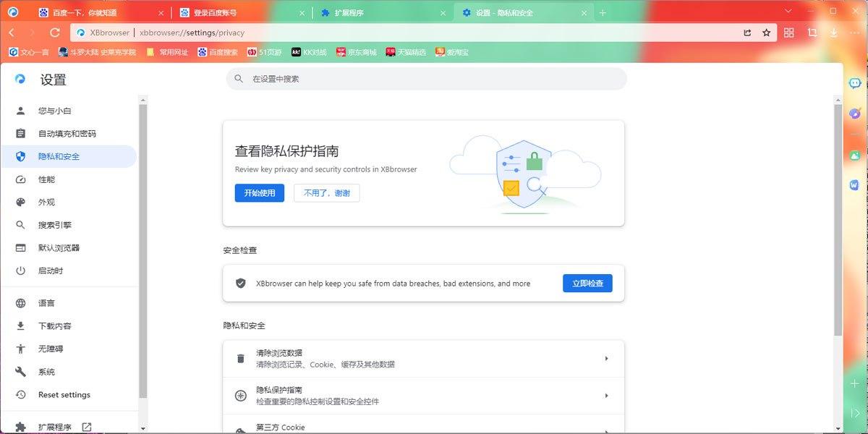
Task: Click the W document icon in the right sidebar
Action: point(854,184)
